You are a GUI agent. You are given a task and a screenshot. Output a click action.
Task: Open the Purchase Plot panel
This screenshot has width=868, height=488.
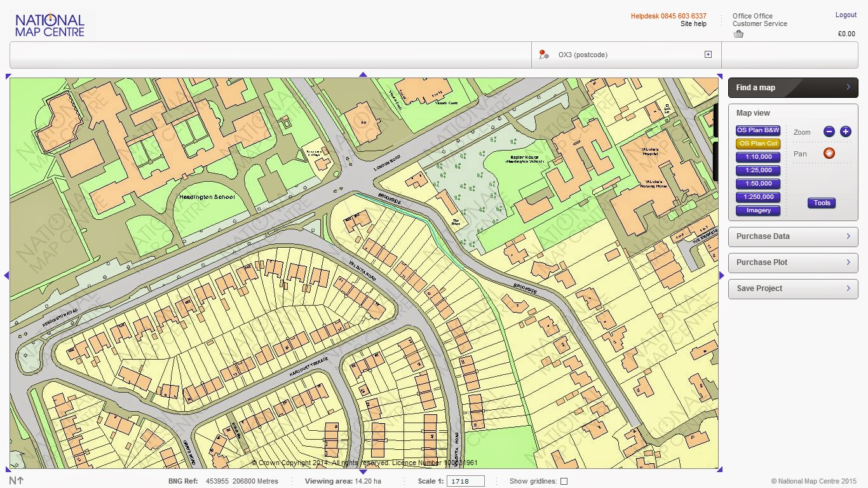tap(792, 262)
